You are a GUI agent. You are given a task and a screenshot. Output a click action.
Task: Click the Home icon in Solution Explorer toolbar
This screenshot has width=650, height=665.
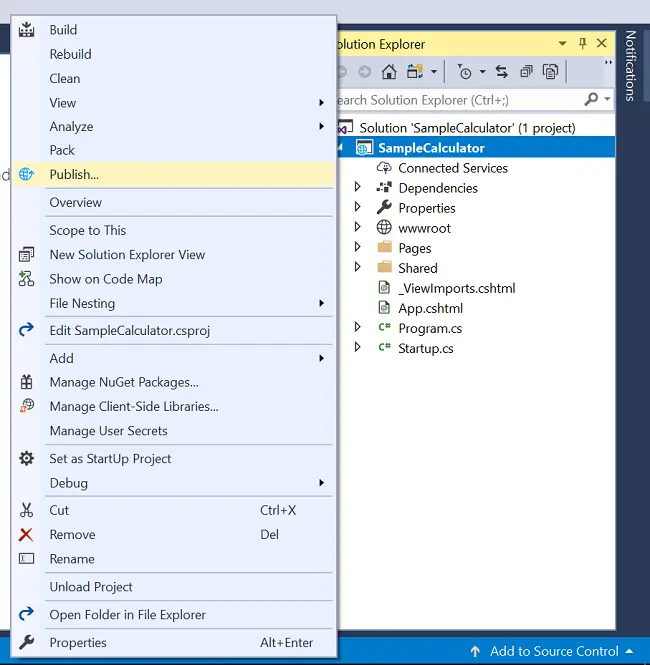point(389,72)
